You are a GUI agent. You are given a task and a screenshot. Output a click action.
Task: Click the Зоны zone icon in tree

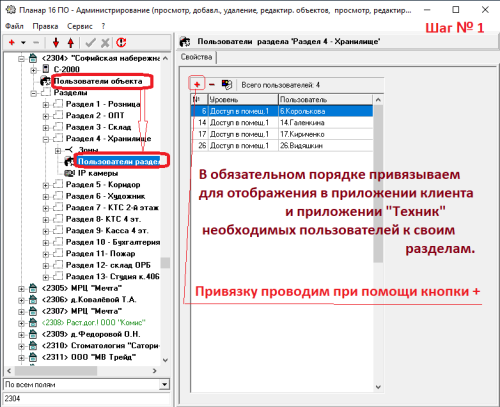tap(69, 150)
